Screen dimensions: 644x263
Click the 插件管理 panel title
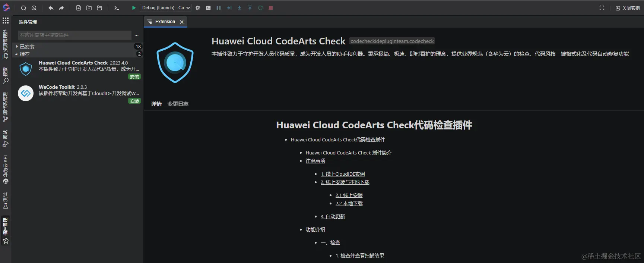[x=28, y=22]
